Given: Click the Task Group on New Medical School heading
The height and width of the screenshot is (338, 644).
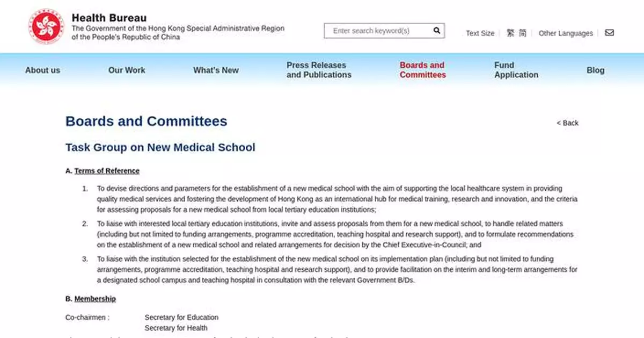Looking at the screenshot, I should (160, 147).
